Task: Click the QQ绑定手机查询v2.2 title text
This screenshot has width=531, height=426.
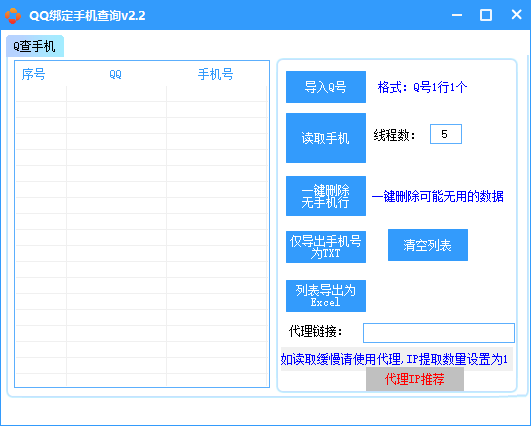Action: click(87, 16)
